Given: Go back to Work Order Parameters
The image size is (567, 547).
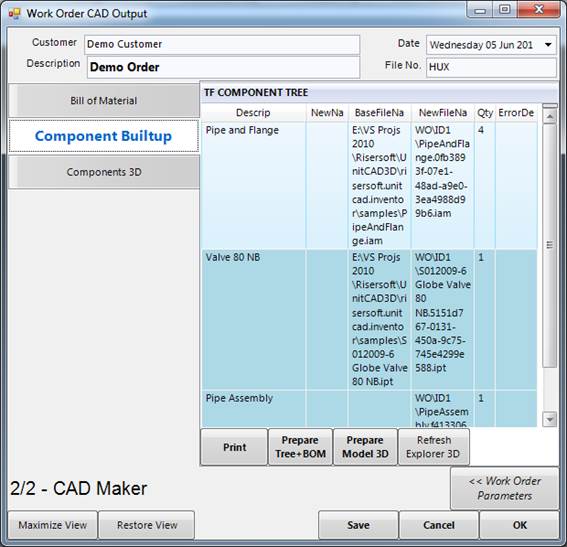Looking at the screenshot, I should 505,488.
